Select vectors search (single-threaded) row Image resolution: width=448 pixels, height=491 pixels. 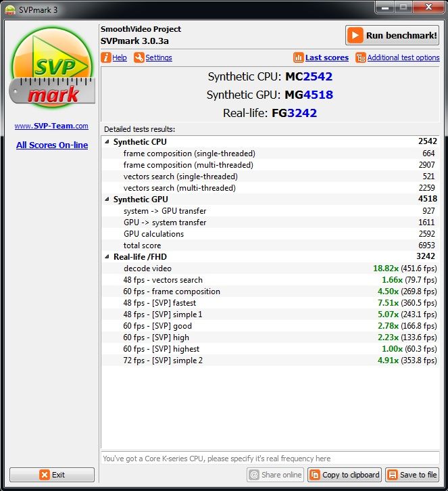270,177
